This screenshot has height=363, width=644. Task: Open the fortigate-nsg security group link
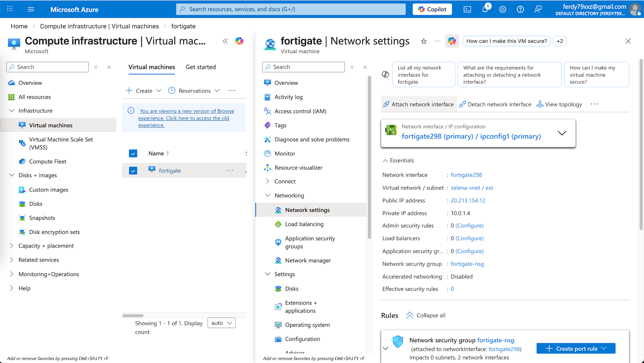point(467,264)
